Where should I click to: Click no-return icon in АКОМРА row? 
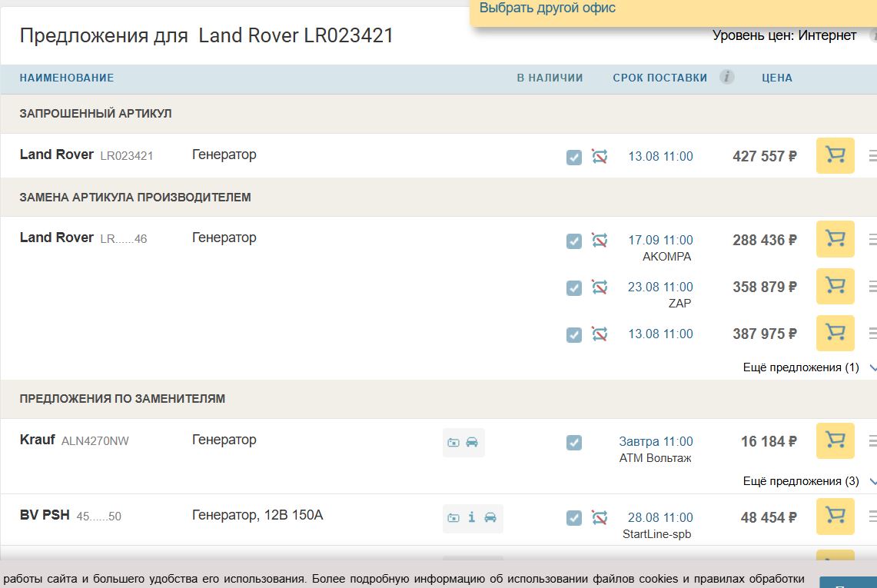pos(600,241)
